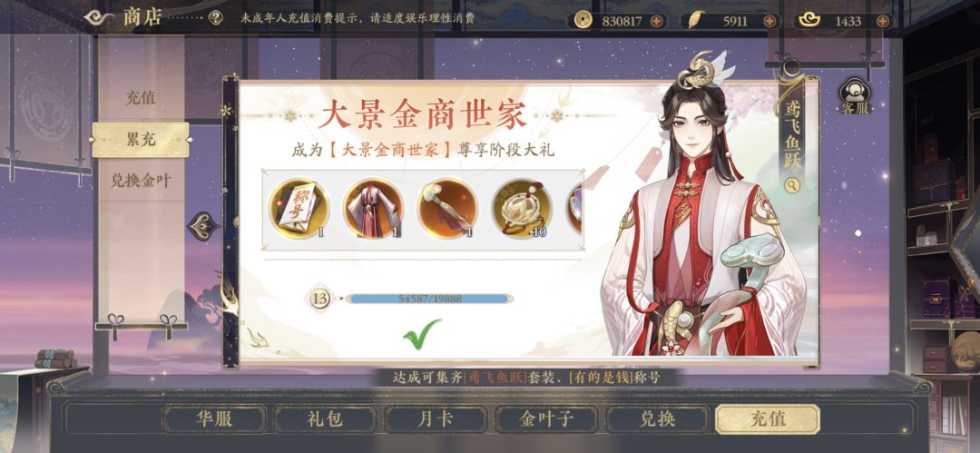Click the 54587/19888 progress bar
This screenshot has width=980, height=453.
click(428, 299)
